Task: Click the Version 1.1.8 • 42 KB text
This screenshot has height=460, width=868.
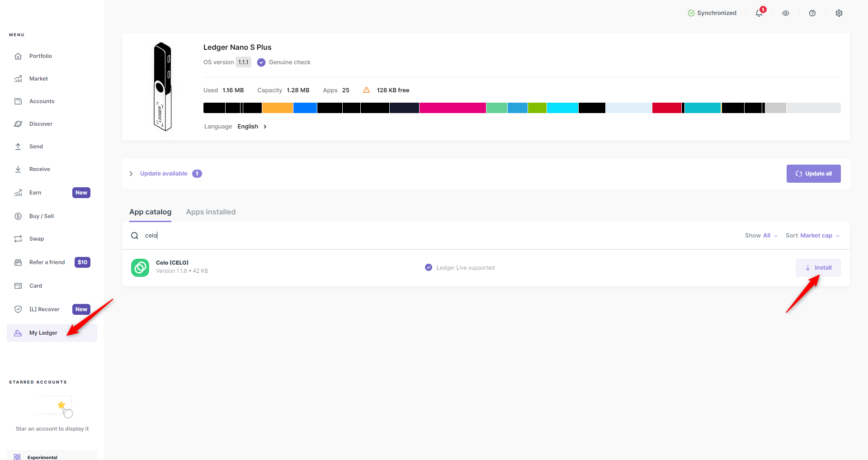Action: [182, 271]
